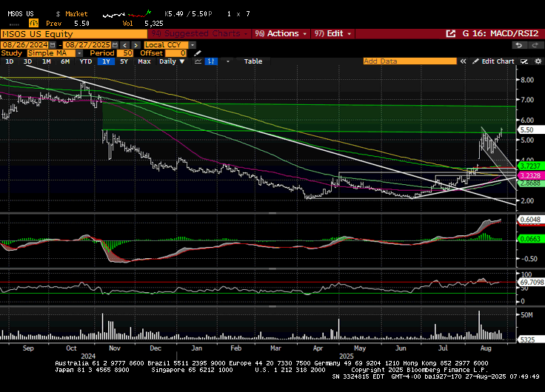This screenshot has width=545, height=392.
Task: Open end date calendar picker
Action: 115,45
